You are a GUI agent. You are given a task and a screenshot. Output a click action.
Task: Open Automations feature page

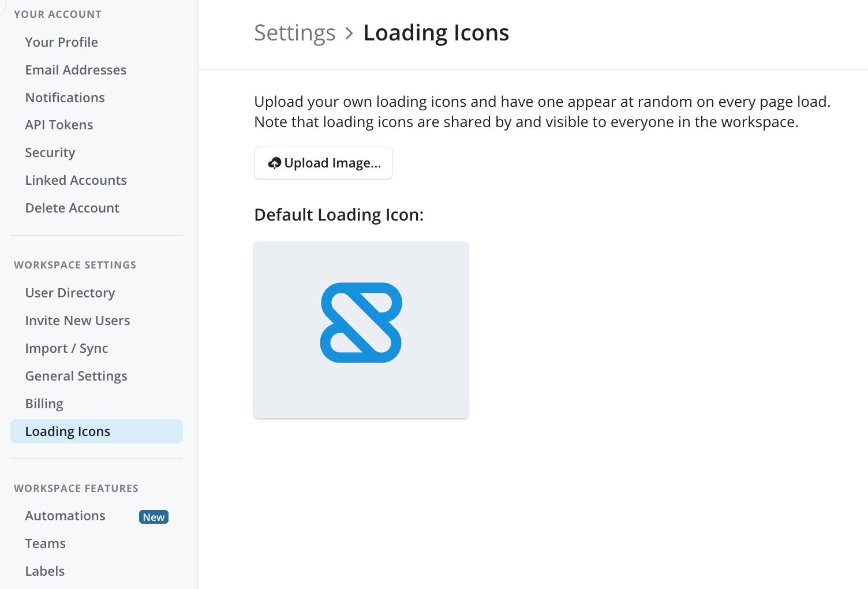point(65,516)
